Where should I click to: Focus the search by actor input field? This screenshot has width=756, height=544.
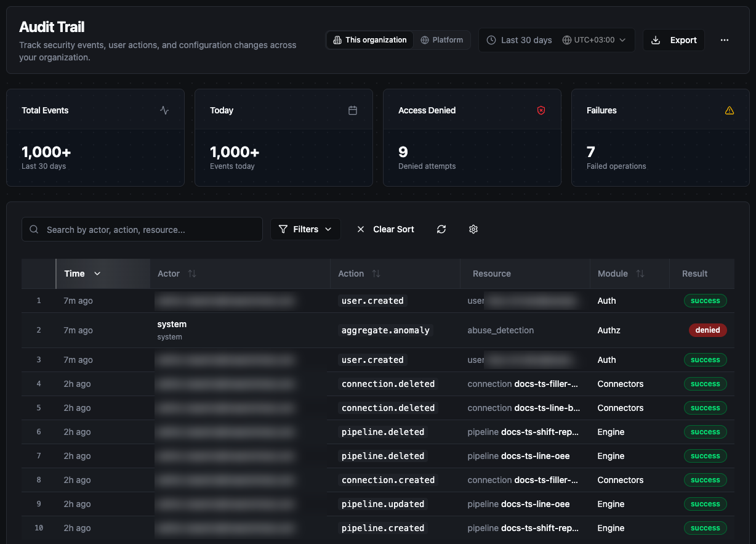(142, 229)
